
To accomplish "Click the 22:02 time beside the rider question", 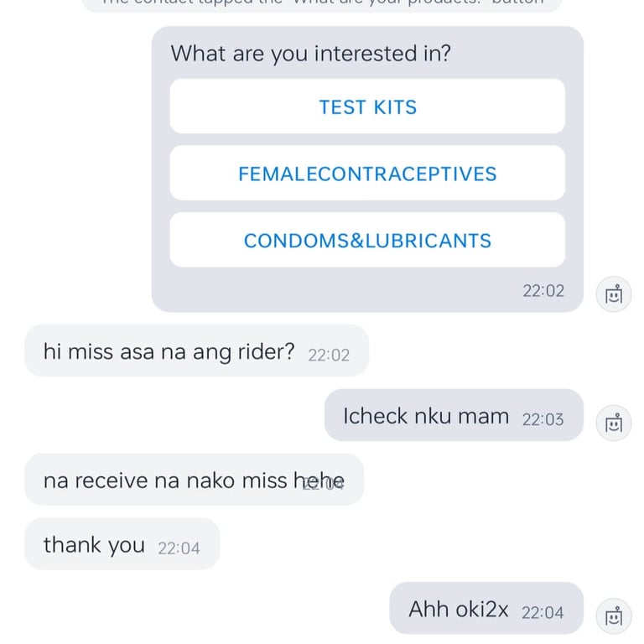I will pyautogui.click(x=329, y=355).
